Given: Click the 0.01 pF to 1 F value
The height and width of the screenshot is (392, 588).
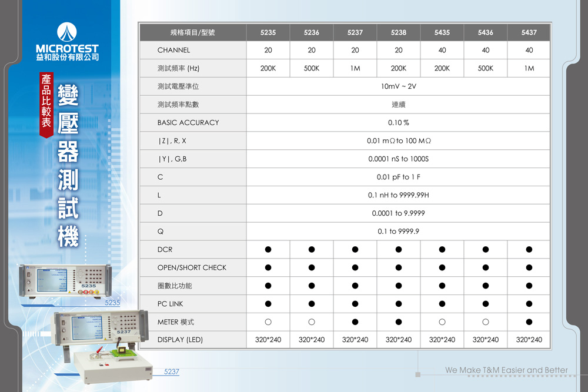Looking at the screenshot, I should pyautogui.click(x=399, y=177).
